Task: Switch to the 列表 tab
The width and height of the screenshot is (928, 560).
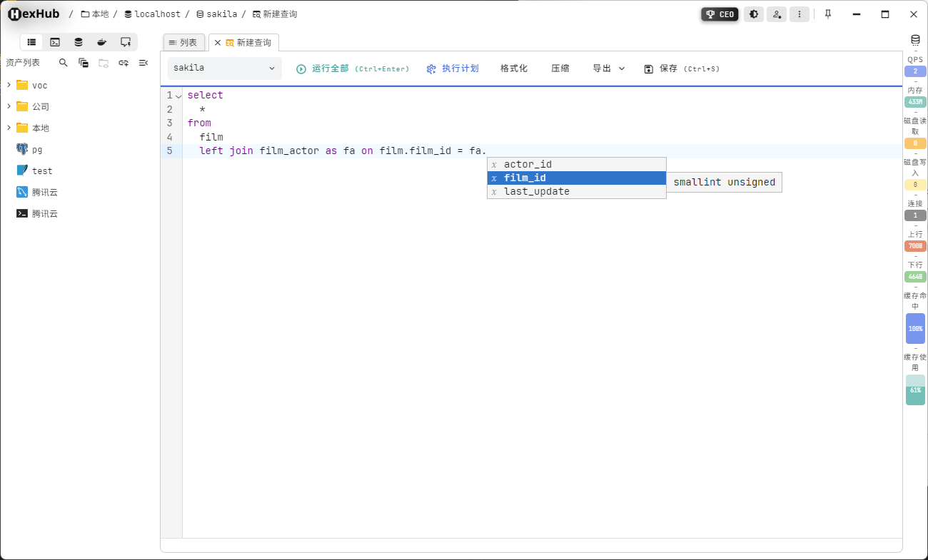Action: 183,42
